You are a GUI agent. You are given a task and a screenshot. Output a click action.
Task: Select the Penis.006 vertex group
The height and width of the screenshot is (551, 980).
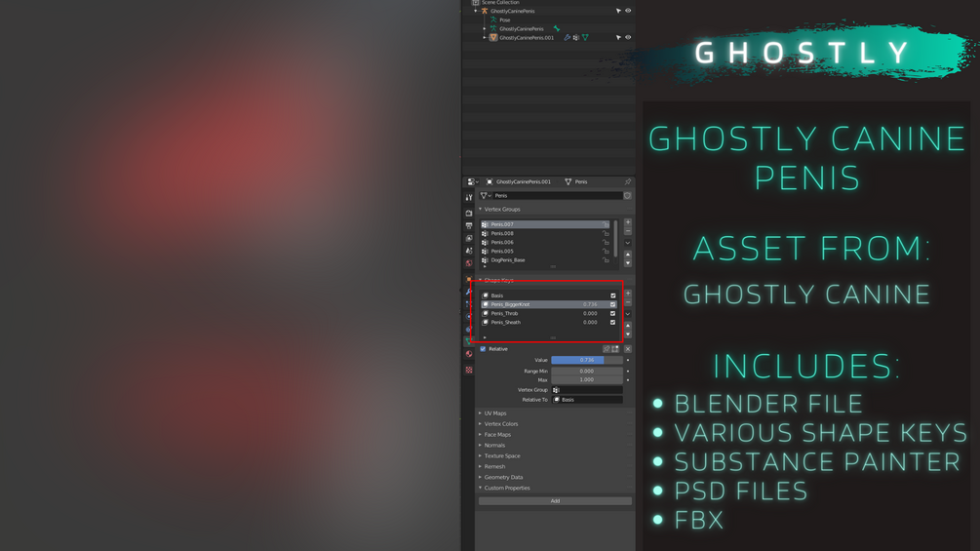544,243
